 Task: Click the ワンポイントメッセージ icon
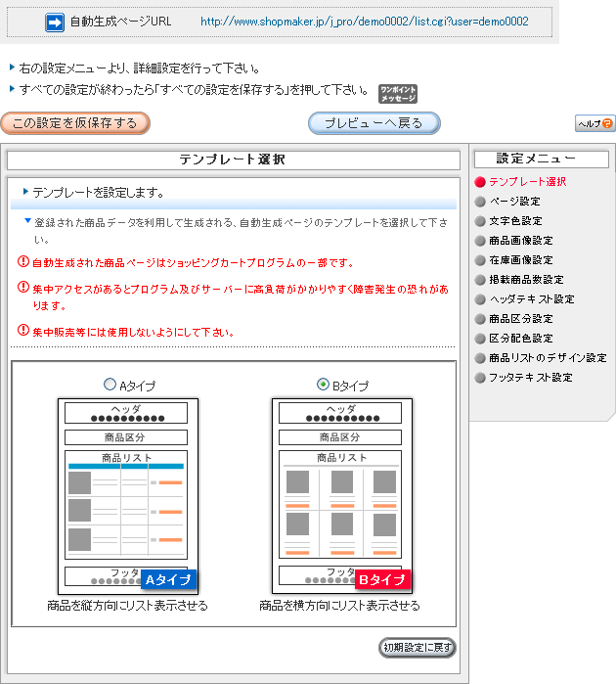[x=398, y=93]
